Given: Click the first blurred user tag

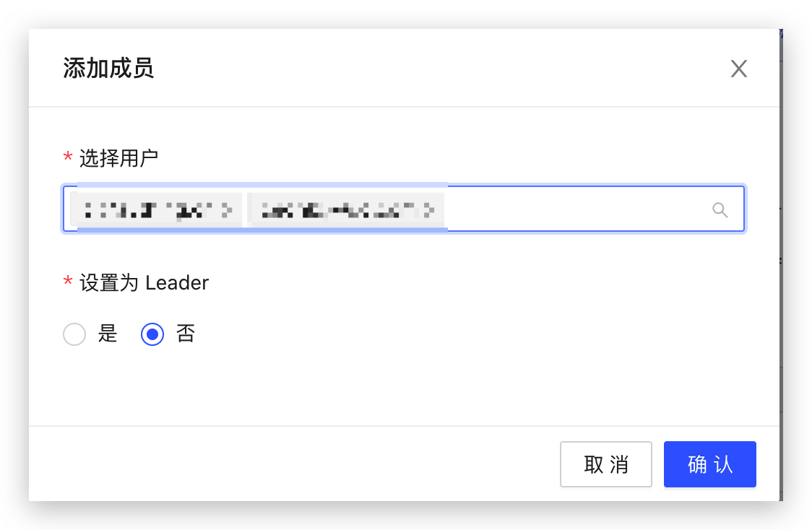Looking at the screenshot, I should point(156,210).
